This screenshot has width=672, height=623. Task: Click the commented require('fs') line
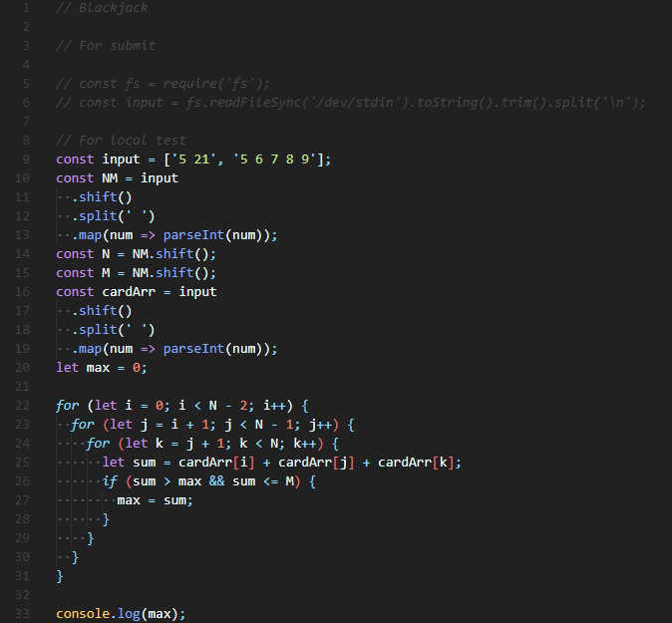pyautogui.click(x=163, y=83)
